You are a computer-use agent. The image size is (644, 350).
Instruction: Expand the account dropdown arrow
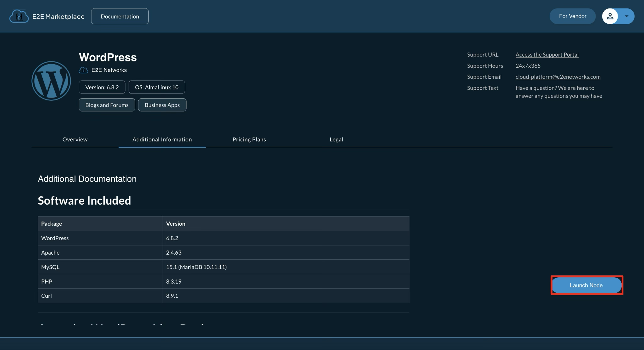click(x=626, y=16)
